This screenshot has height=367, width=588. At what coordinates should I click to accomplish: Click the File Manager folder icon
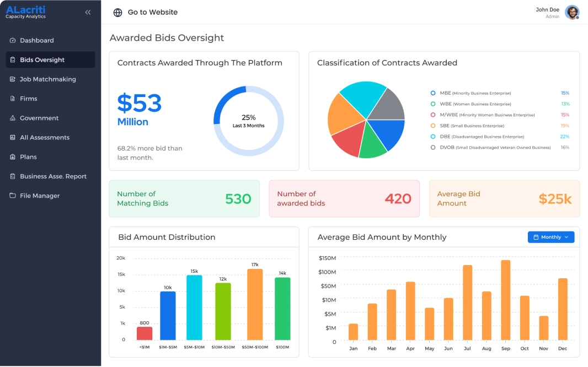point(13,196)
